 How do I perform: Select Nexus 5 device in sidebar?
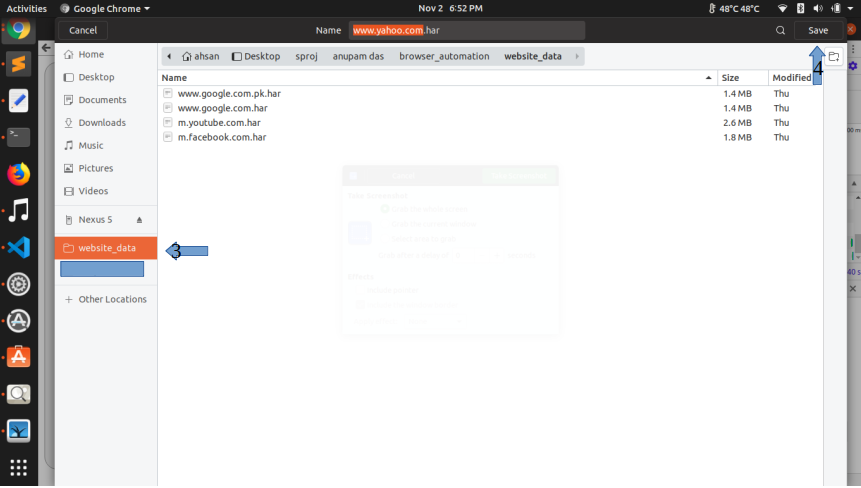pos(95,220)
